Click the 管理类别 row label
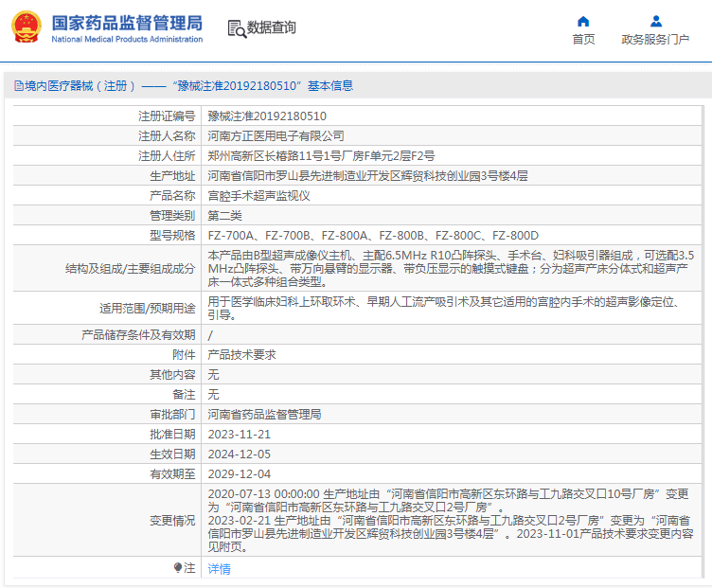712x588 pixels. click(172, 216)
